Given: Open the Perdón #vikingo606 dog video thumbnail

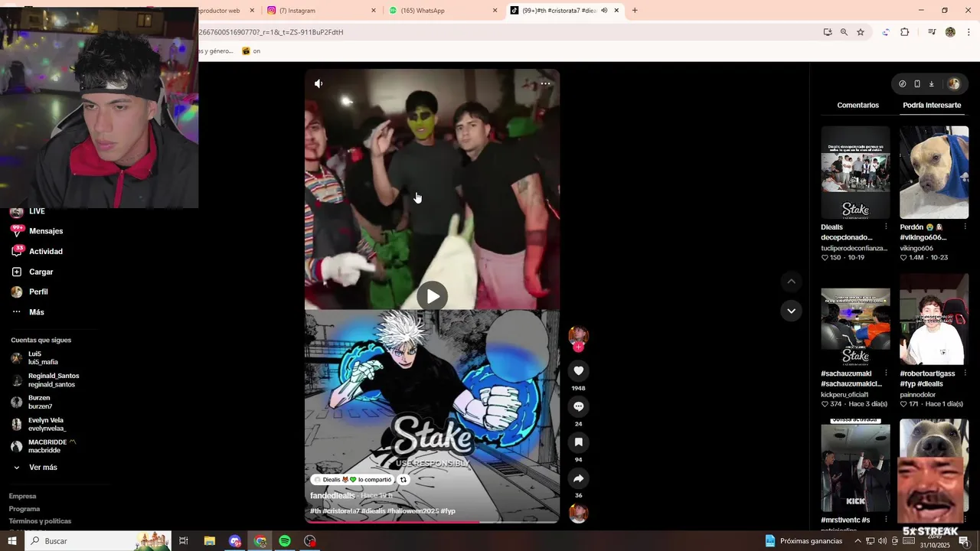Looking at the screenshot, I should [934, 172].
